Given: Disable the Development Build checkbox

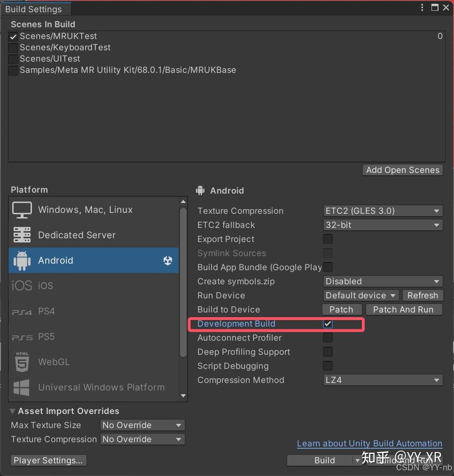Looking at the screenshot, I should [328, 324].
